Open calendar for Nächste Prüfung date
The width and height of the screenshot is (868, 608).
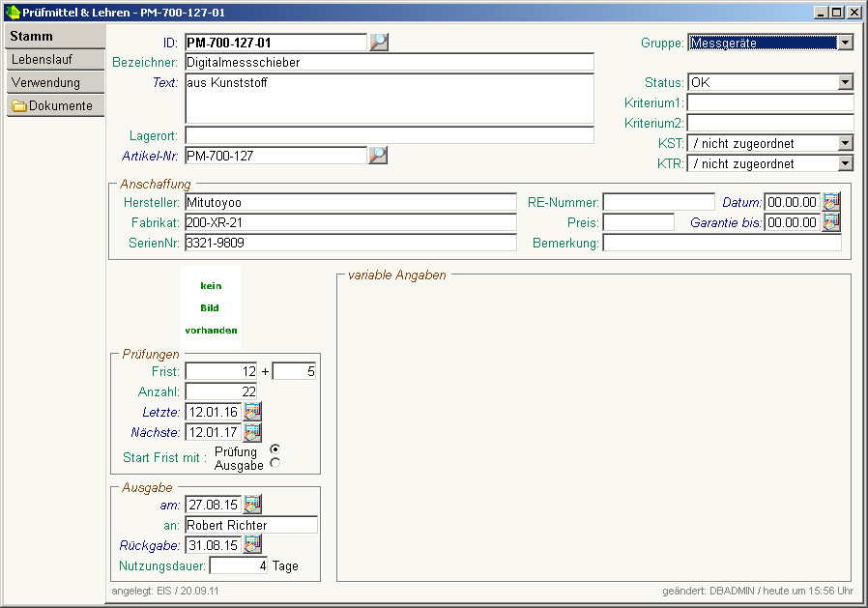coord(252,432)
